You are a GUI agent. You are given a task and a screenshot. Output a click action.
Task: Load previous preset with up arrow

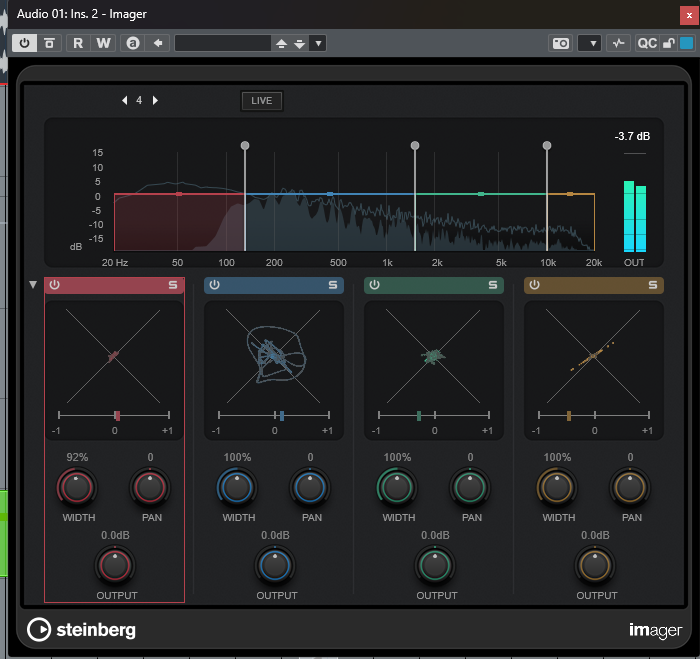[x=281, y=43]
